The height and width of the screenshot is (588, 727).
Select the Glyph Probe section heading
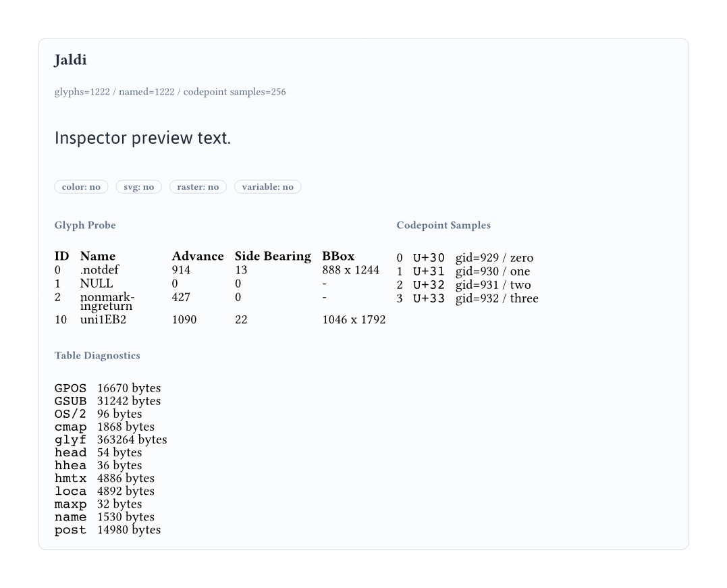click(x=85, y=225)
